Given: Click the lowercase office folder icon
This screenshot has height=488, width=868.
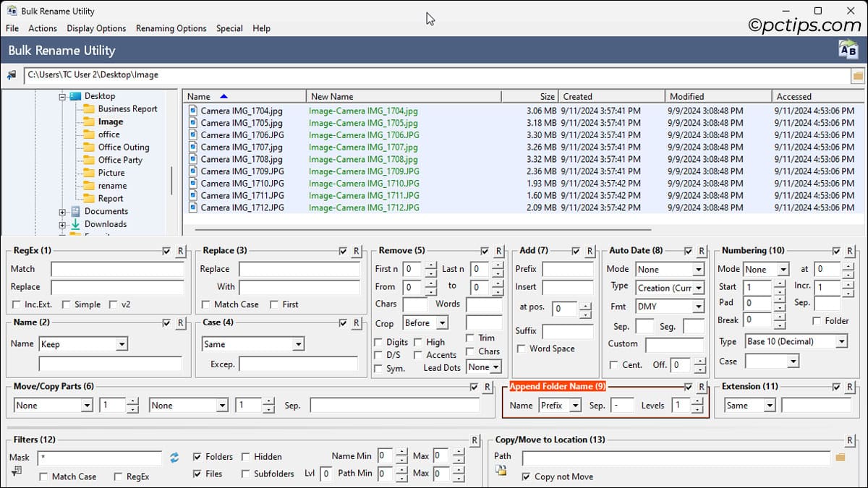Looking at the screenshot, I should (89, 134).
